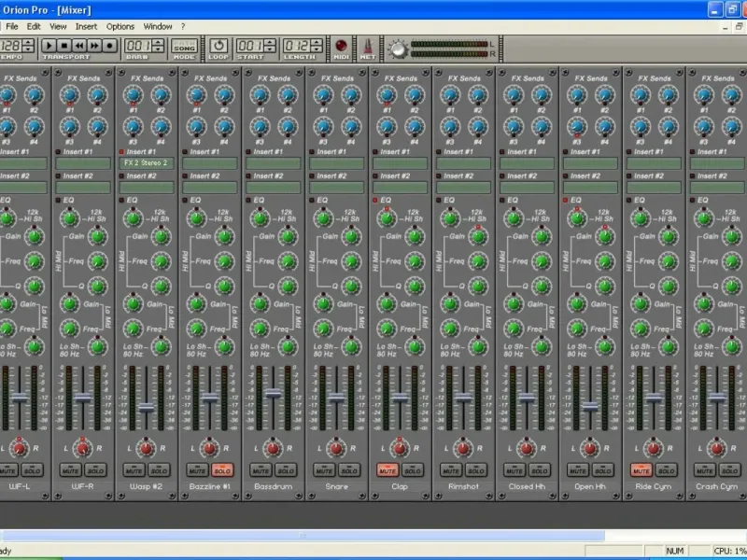Open the Options menu
The image size is (747, 560).
(x=120, y=26)
